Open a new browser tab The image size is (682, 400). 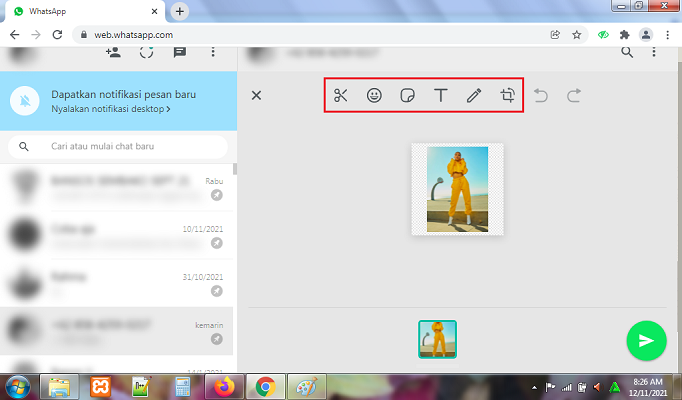(180, 11)
